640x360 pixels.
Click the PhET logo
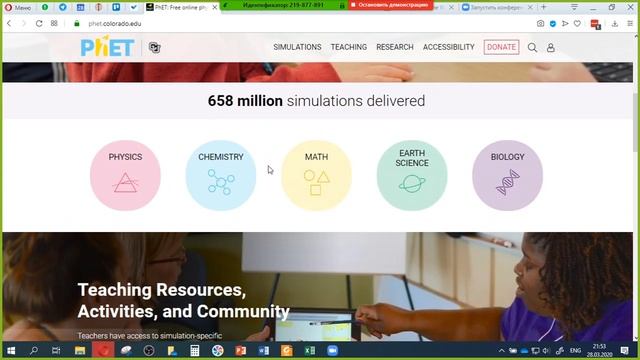(107, 46)
